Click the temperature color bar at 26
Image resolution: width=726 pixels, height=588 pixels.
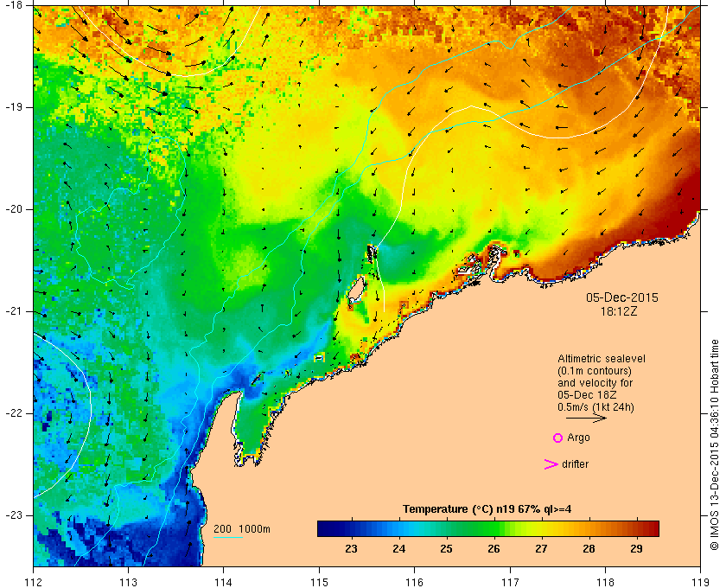pos(494,528)
